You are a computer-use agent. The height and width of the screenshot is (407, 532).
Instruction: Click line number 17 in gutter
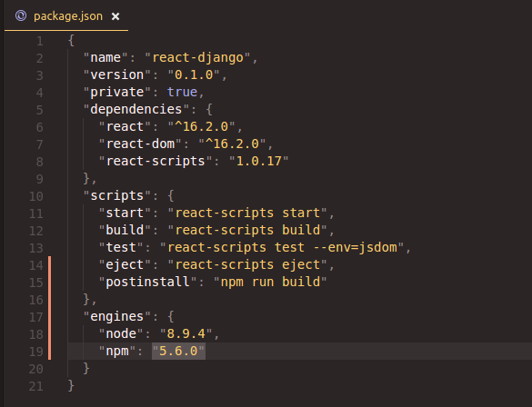click(x=36, y=317)
